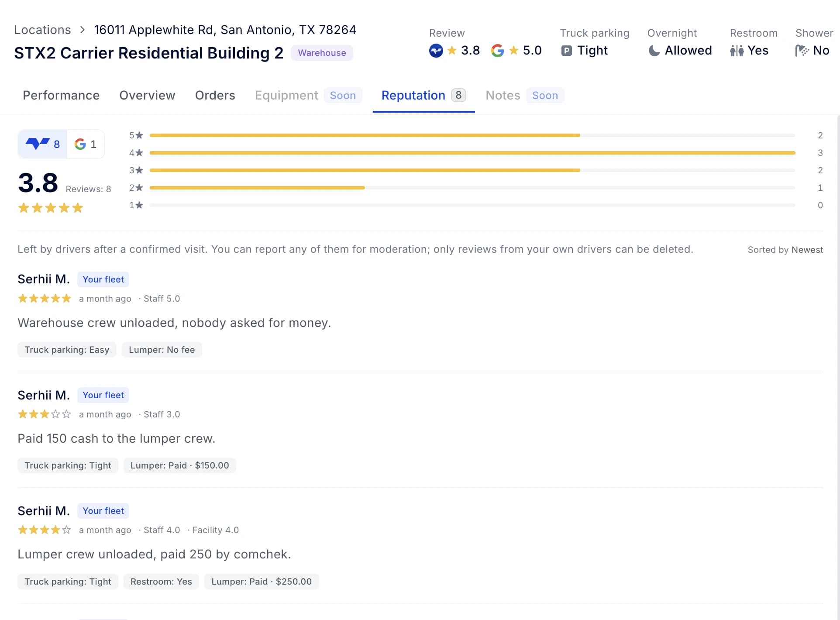Switch to the Orders tab
840x620 pixels.
pos(215,95)
